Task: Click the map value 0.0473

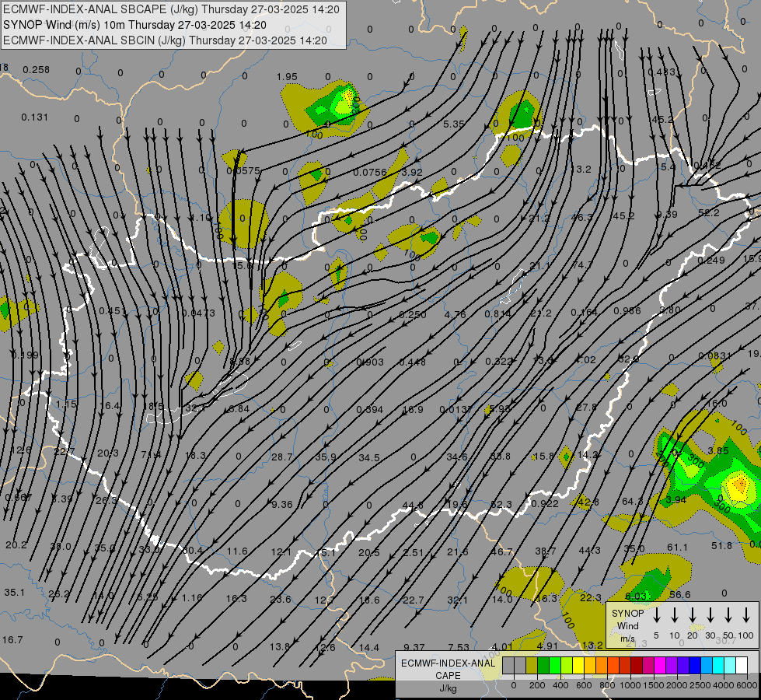Action: pos(198,313)
